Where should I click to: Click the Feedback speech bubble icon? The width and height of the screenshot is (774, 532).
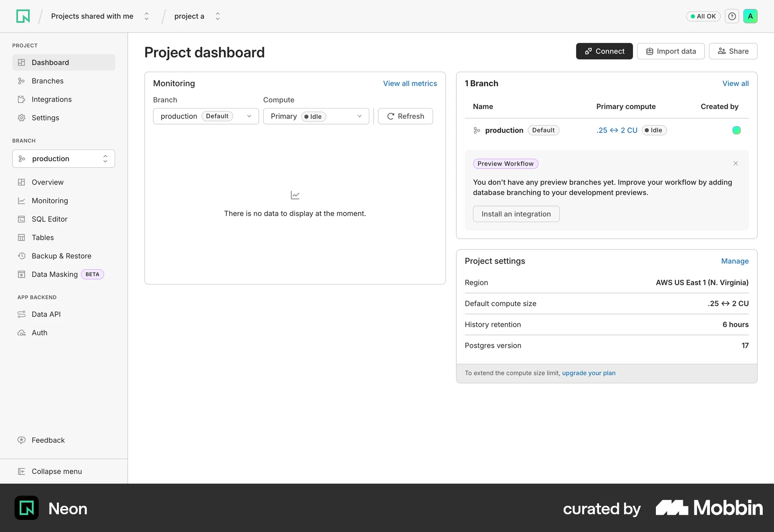pos(21,440)
